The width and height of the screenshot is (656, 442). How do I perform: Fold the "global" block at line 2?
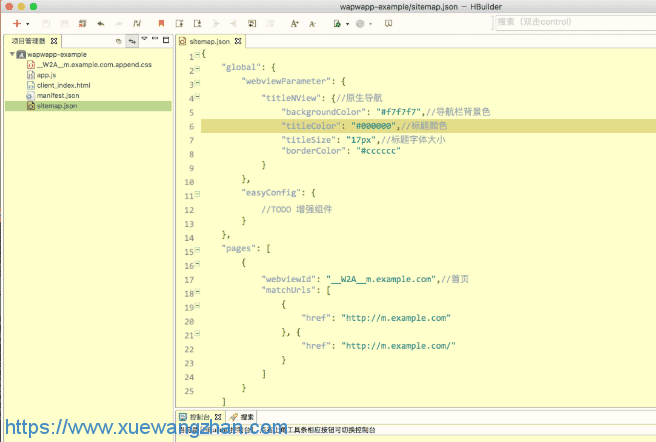click(197, 69)
